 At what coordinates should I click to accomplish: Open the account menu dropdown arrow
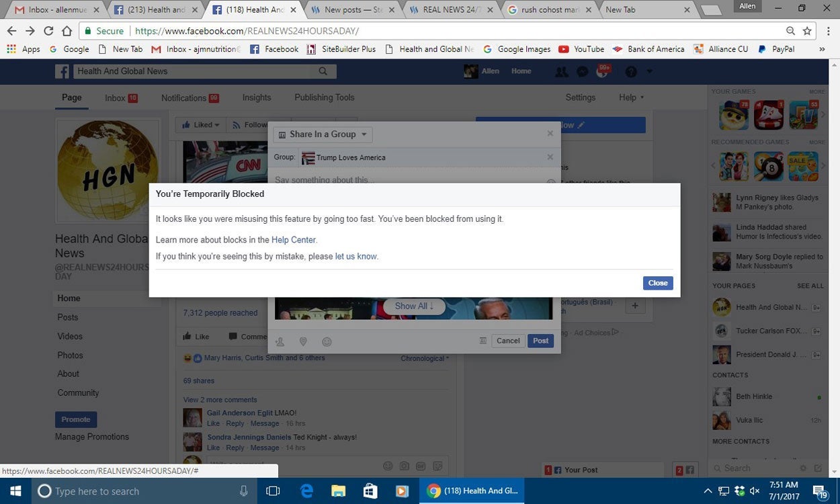[650, 71]
